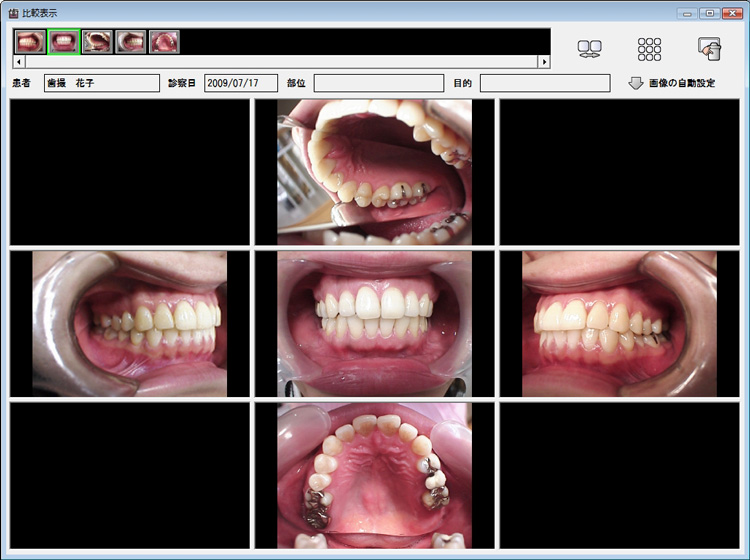Minimize the 比較表示 window
750x560 pixels.
coord(687,13)
